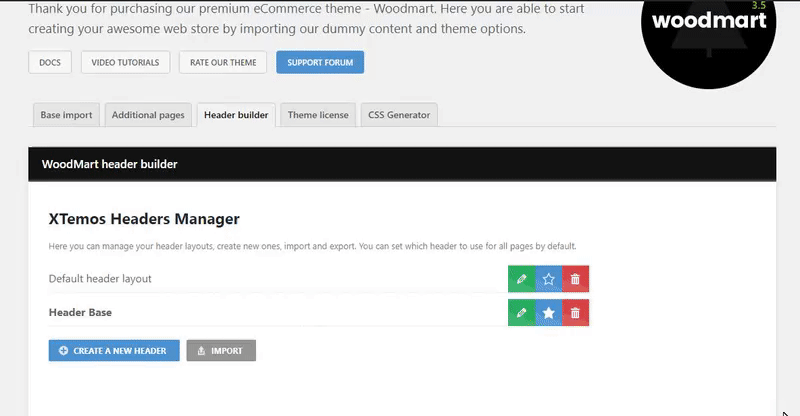Click the Header Base name
800x416 pixels.
80,312
